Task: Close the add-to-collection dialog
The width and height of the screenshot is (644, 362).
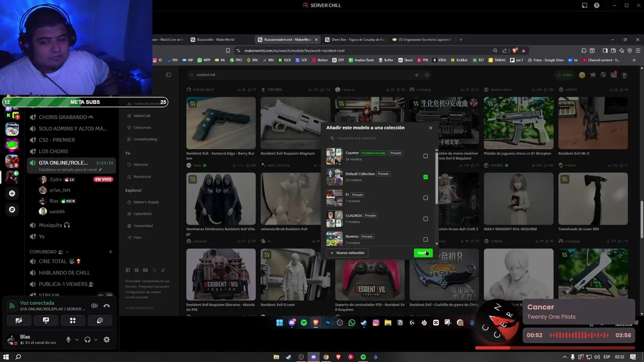Action: (x=431, y=128)
